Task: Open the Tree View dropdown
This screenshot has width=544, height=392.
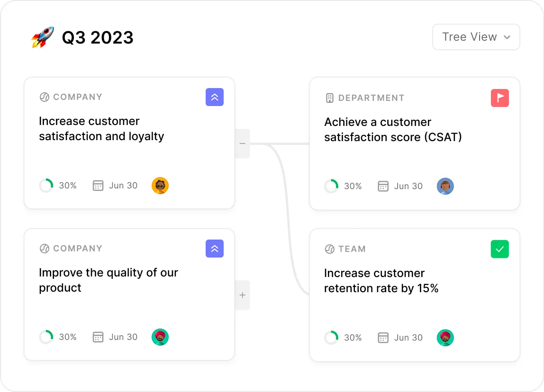Action: click(476, 37)
